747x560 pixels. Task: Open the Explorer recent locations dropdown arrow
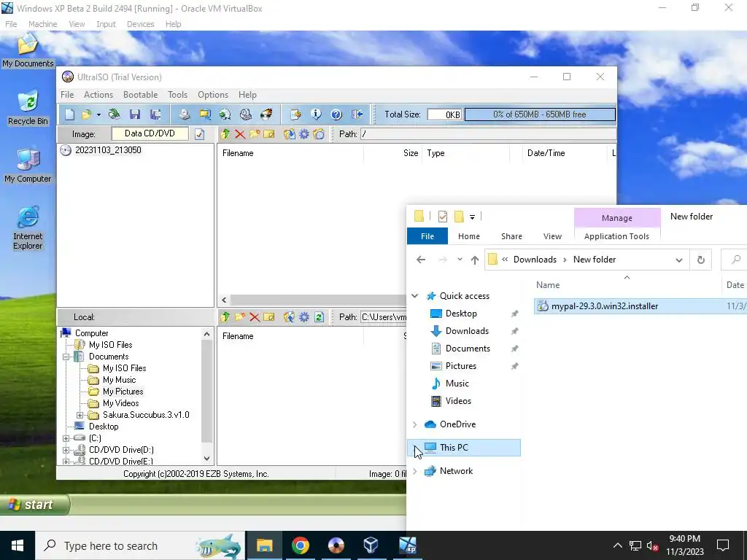[460, 260]
